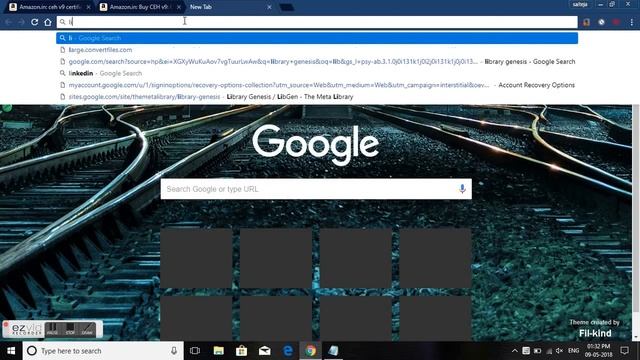Click the voice search microphone in Google box
Viewport: 640px width, 360px height.
click(x=462, y=189)
